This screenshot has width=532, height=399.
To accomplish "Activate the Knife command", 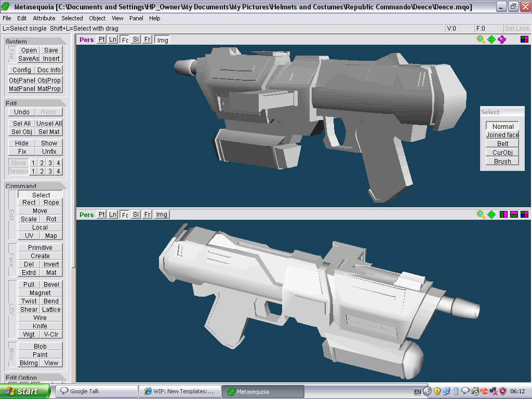I will coord(40,326).
